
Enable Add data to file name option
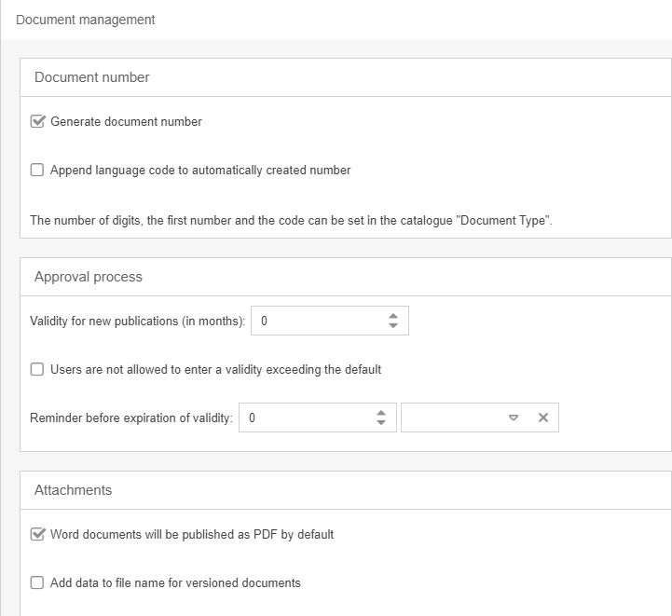(37, 582)
